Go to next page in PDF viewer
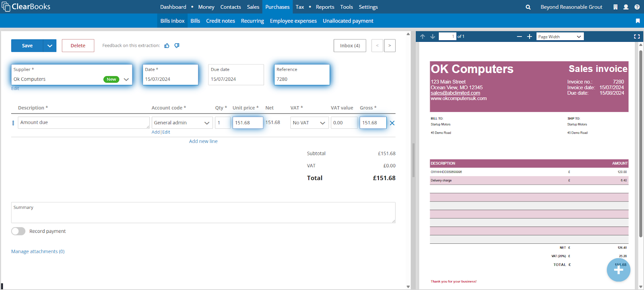 pyautogui.click(x=433, y=36)
